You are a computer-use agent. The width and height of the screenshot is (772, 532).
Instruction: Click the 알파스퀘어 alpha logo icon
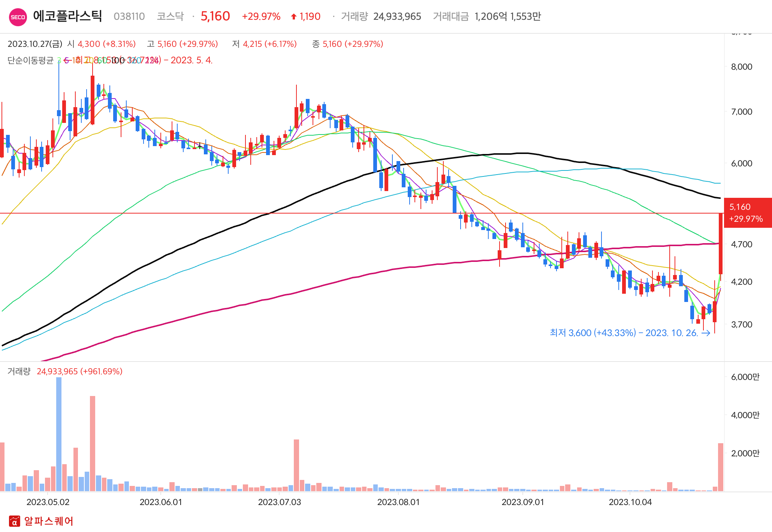click(15, 521)
